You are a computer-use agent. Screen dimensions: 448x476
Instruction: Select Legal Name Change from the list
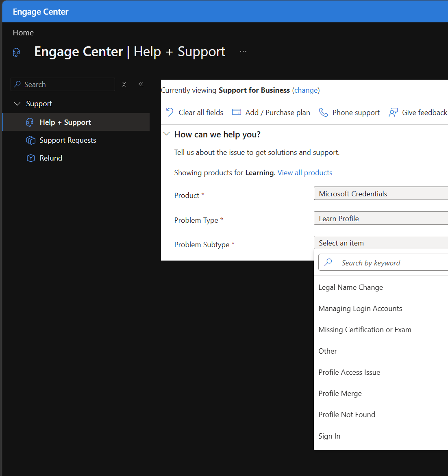[x=381, y=287]
